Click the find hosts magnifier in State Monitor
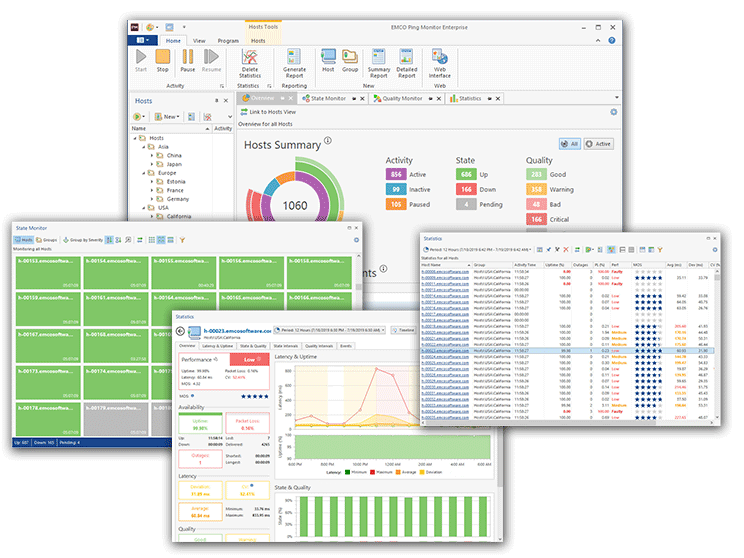 128,240
